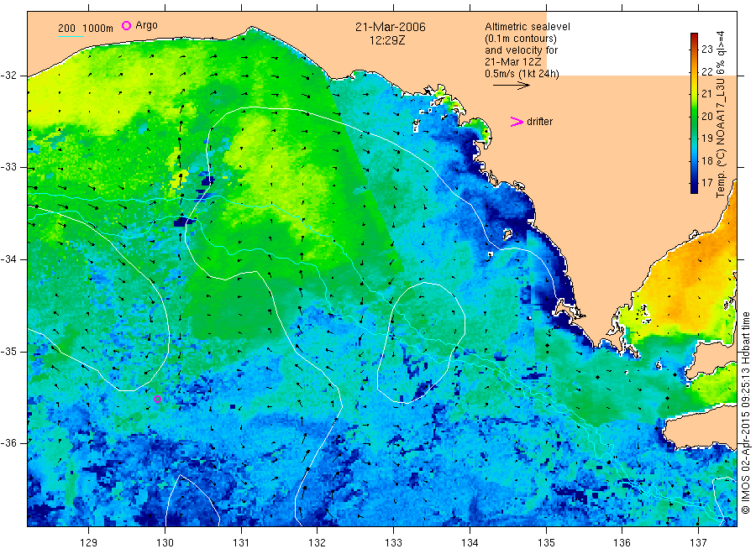
Task: Click the magenta Argo circle in the legend
Action: 126,25
